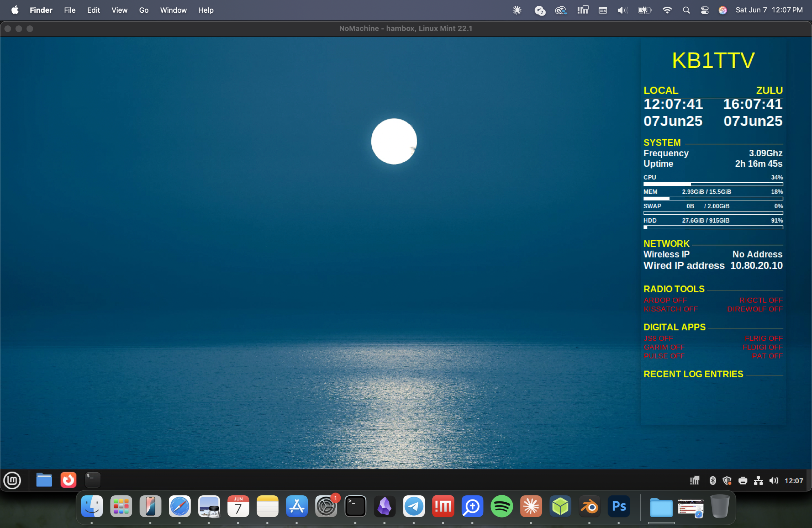Viewport: 812px width, 528px height.
Task: Click the NoMachine window title bar
Action: click(x=406, y=29)
